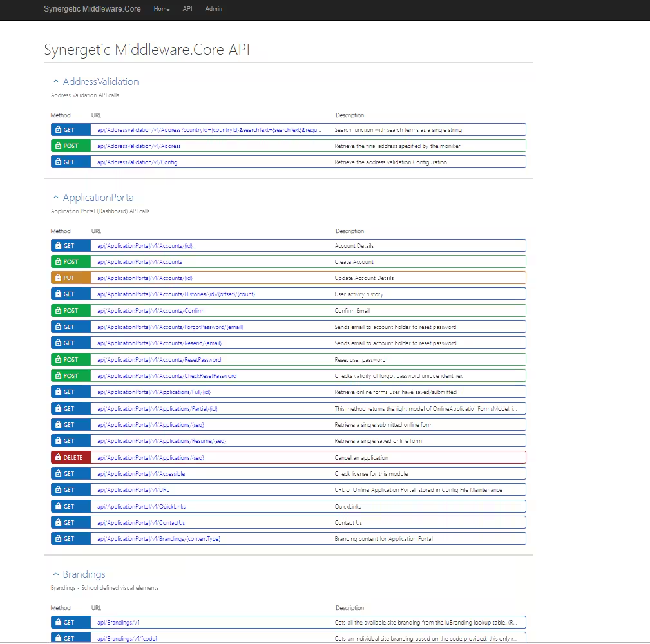The image size is (650, 644).
Task: Open api/Brandings/v1 URL link
Action: (118, 623)
